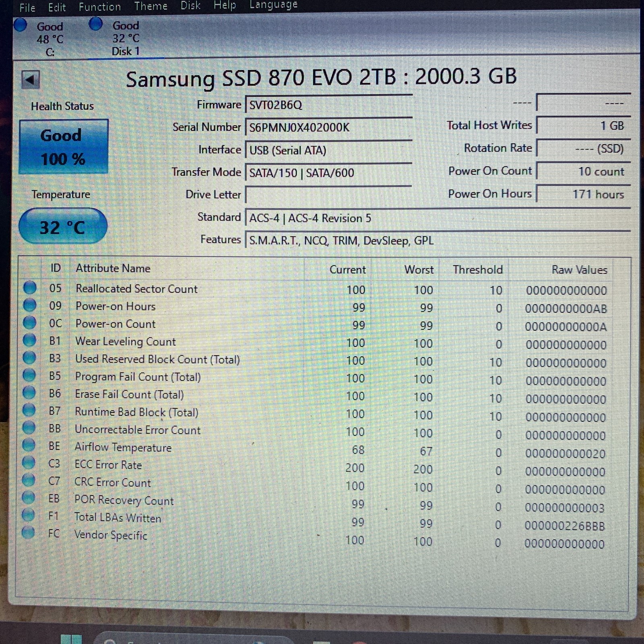Click the Power On Count value 10 count
The height and width of the screenshot is (644, 644).
point(584,171)
